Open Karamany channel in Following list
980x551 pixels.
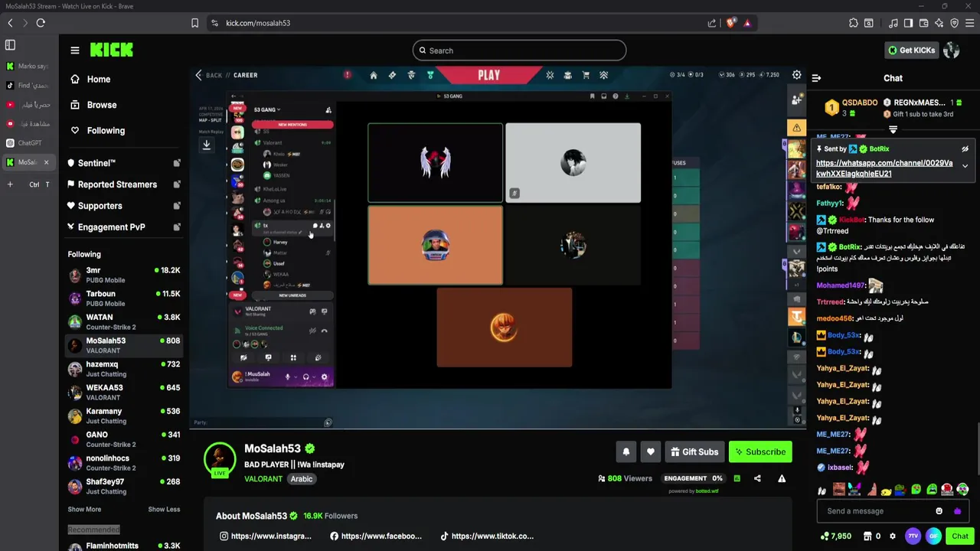tap(124, 416)
